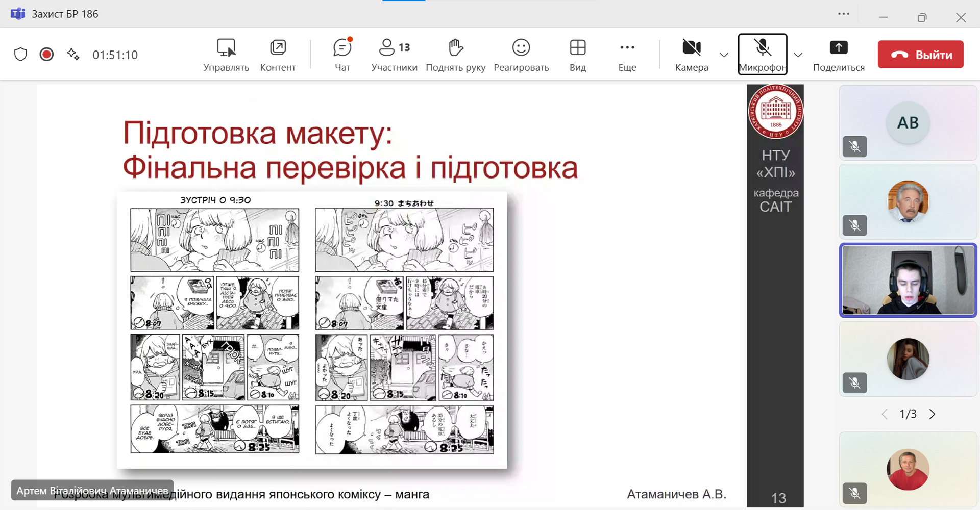This screenshot has width=980, height=510.
Task: Expand the microphone options arrow
Action: pos(798,55)
